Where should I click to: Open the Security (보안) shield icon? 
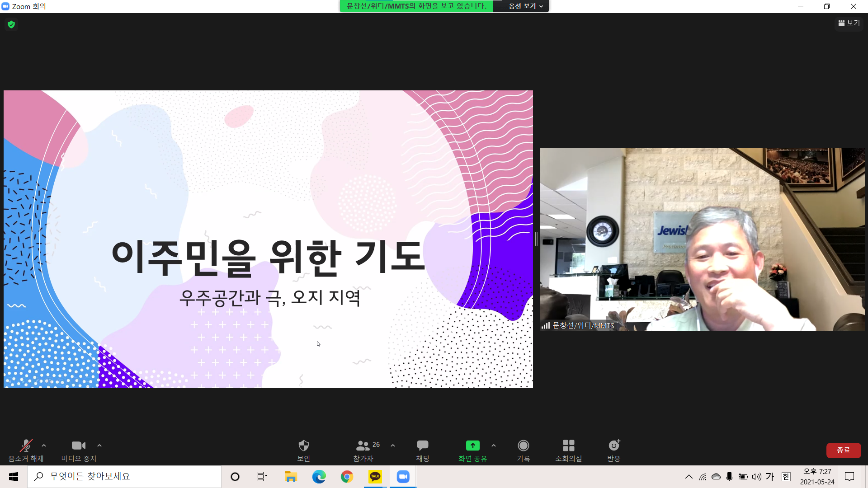coord(303,446)
